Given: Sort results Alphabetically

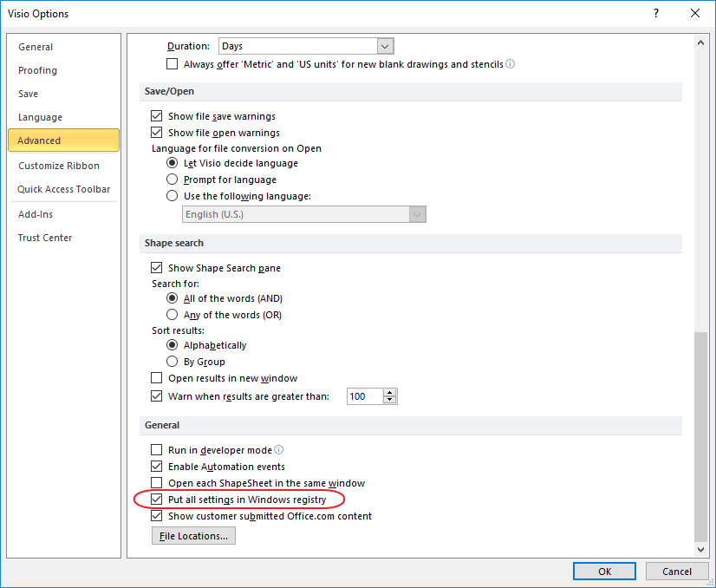Looking at the screenshot, I should [x=172, y=345].
